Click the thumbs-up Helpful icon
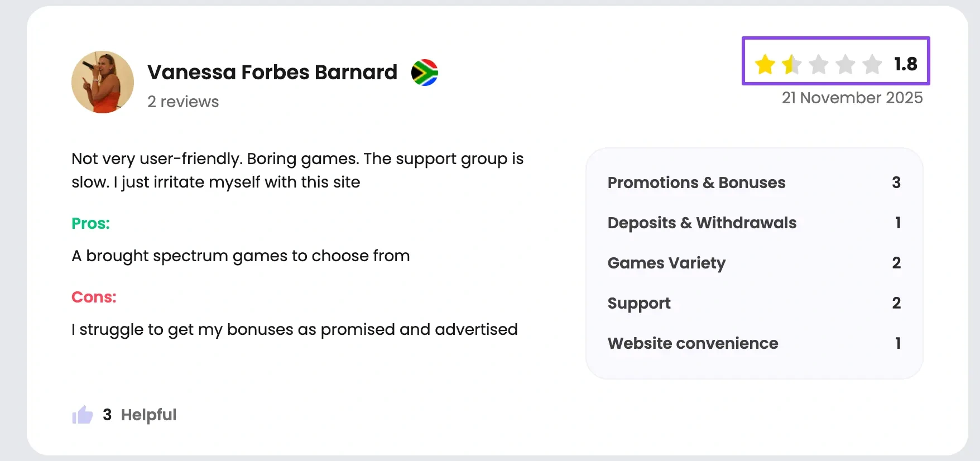The height and width of the screenshot is (461, 980). tap(83, 415)
